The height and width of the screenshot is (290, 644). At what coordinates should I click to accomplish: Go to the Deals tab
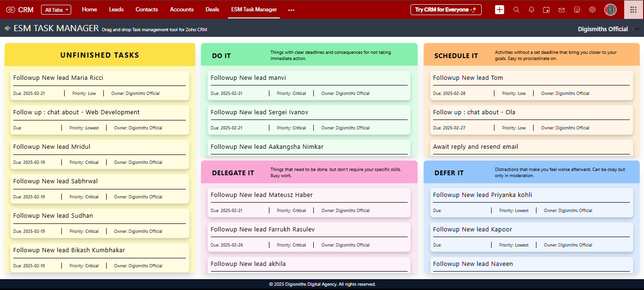pos(212,9)
